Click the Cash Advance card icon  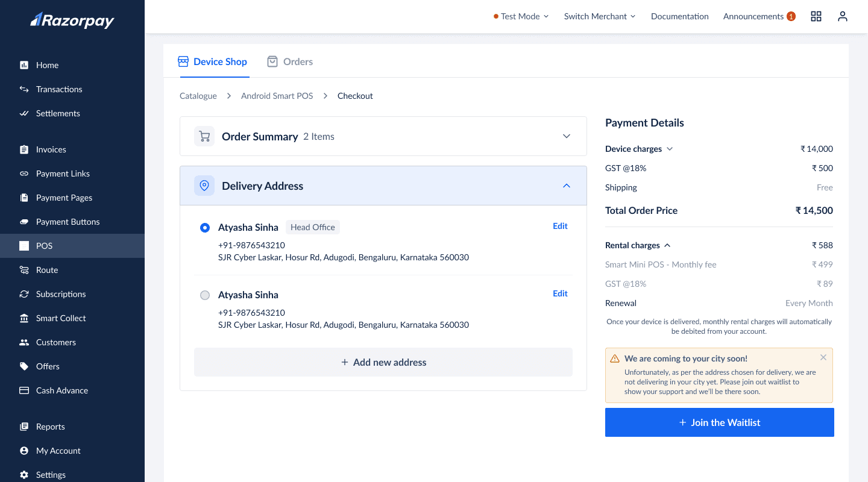[x=24, y=390]
